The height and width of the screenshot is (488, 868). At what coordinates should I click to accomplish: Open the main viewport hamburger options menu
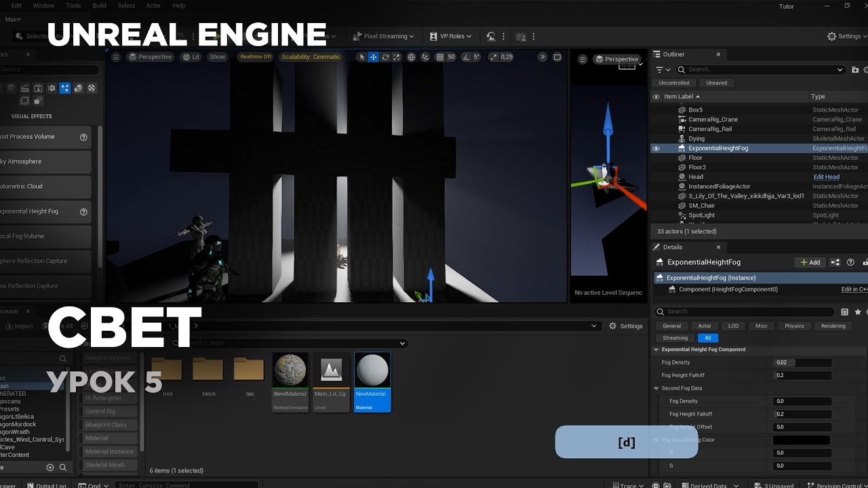[116, 57]
